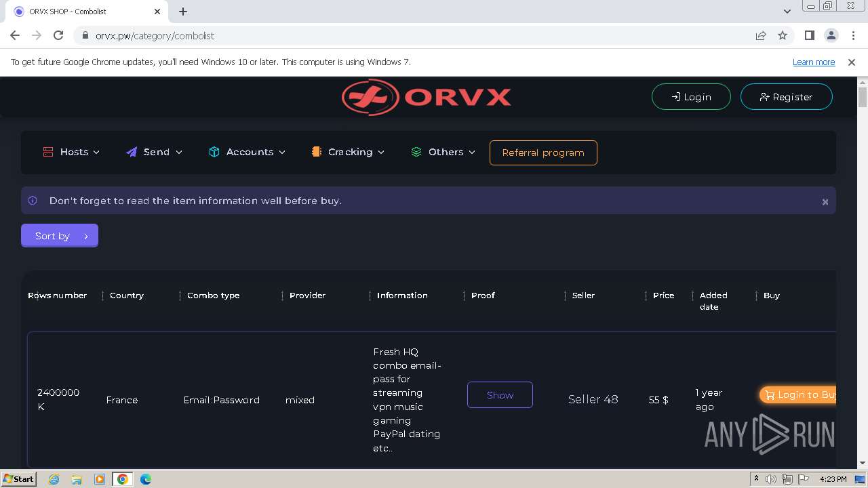Sort by Added date column header
Viewport: 868px width, 488px height.
[713, 301]
